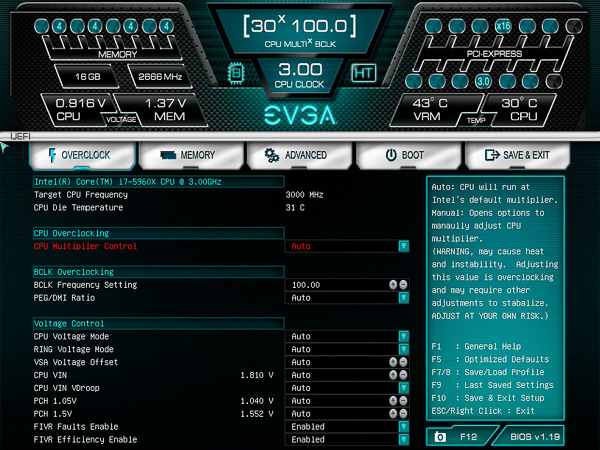Viewport: 600px width, 450px height.
Task: Switch to the Memory tab
Action: pos(191,155)
